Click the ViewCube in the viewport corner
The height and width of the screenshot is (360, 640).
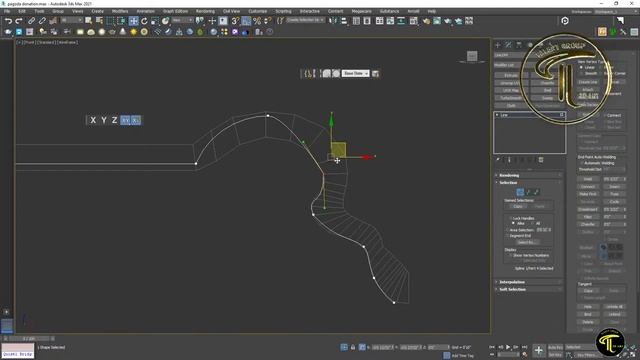tap(472, 56)
